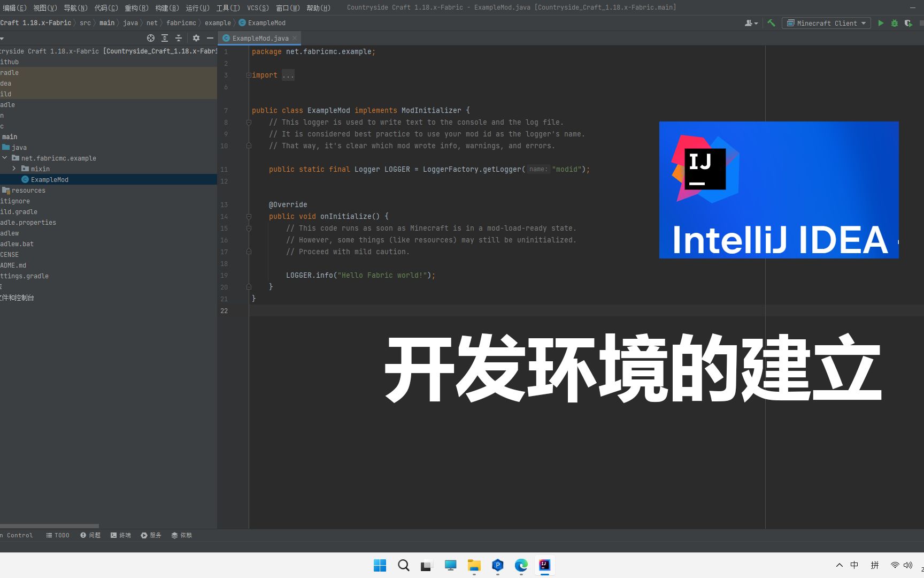Open the Minecraft Client run configuration dropdown
The width and height of the screenshot is (924, 578).
click(x=826, y=23)
